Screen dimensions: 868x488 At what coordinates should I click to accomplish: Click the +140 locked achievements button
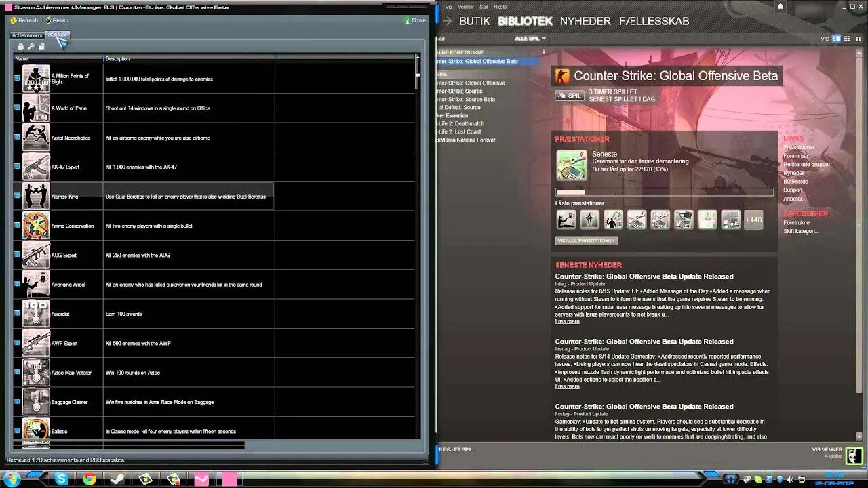pos(753,220)
